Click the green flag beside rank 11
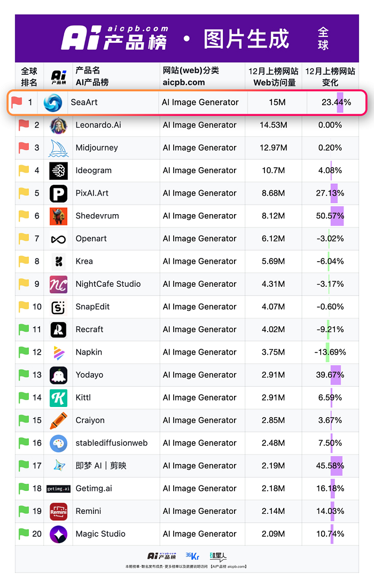This screenshot has width=374, height=588. [x=24, y=329]
